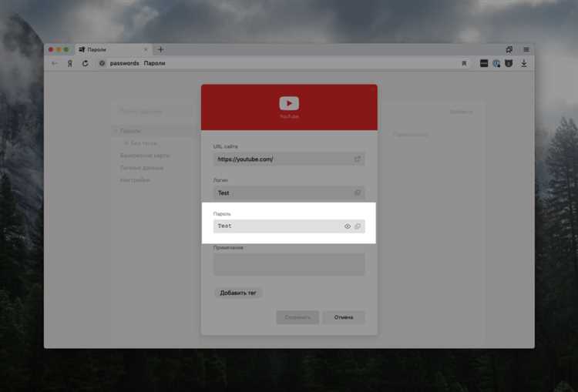Bookmark the page via the address bar icon
Image resolution: width=578 pixels, height=392 pixels.
[464, 63]
